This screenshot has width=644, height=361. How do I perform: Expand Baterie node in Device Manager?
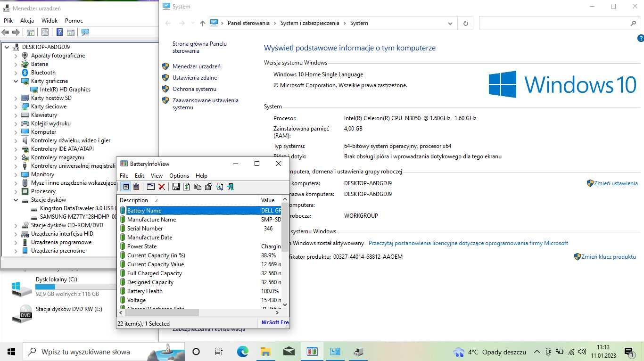point(16,64)
